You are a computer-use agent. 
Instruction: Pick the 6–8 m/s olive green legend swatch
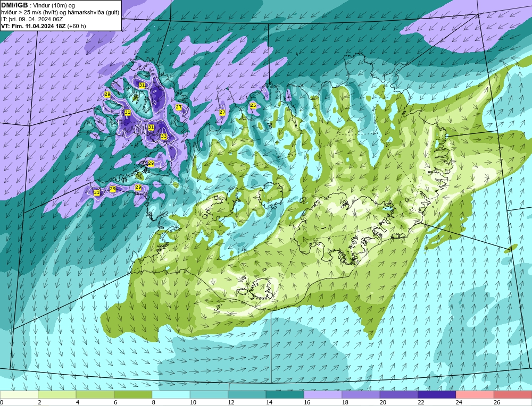(133, 394)
